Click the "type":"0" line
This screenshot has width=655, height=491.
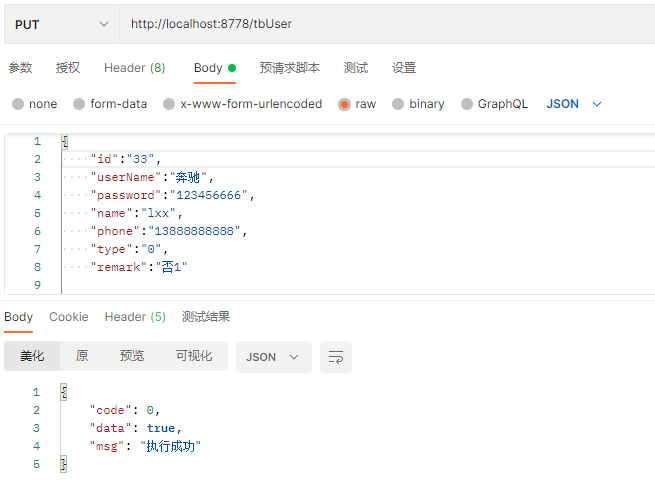(x=129, y=249)
